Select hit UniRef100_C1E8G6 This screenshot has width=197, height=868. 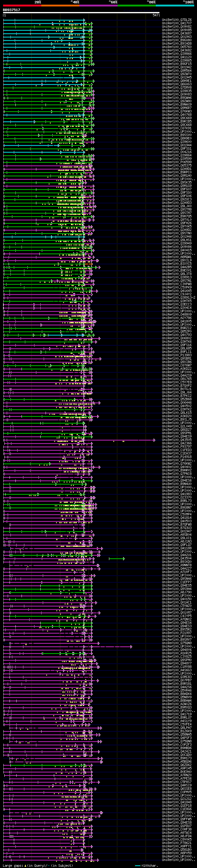(177, 809)
